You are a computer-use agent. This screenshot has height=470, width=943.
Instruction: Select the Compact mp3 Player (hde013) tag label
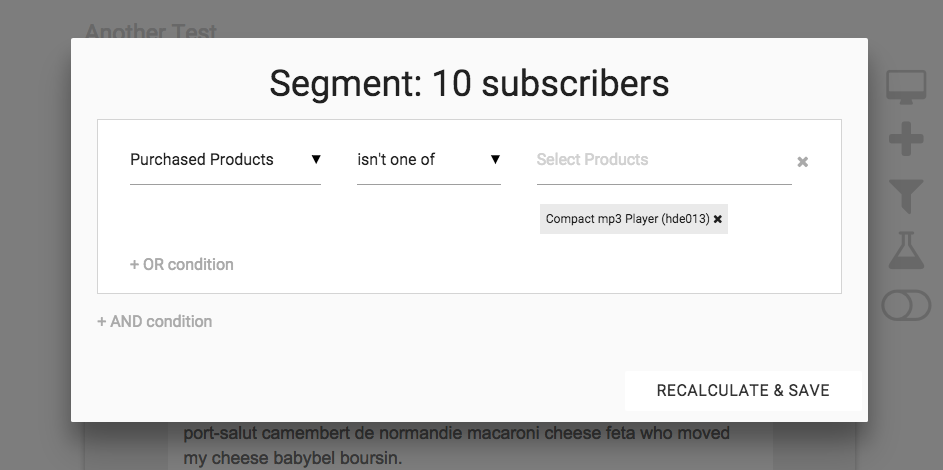pyautogui.click(x=627, y=219)
